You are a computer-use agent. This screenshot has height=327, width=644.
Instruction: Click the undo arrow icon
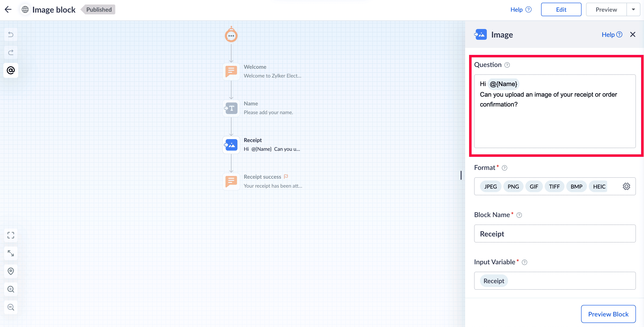coord(11,34)
